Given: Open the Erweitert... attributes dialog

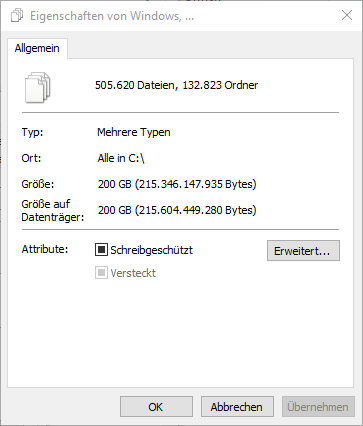Looking at the screenshot, I should [303, 251].
